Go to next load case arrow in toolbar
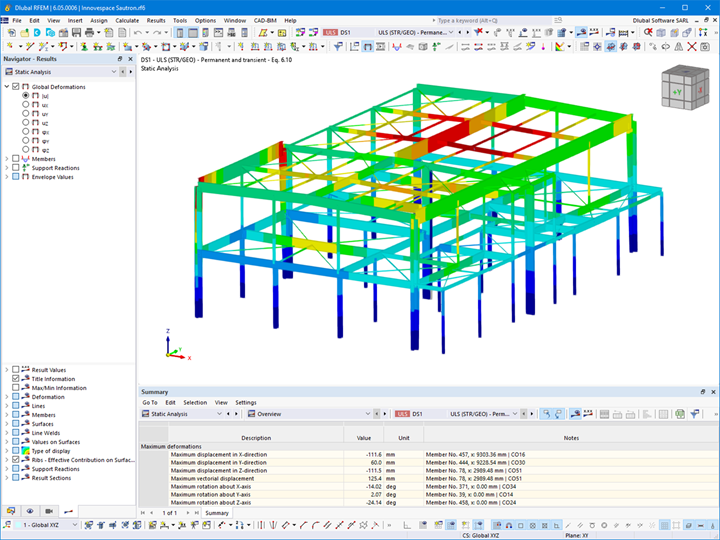This screenshot has width=720, height=540. tap(468, 33)
